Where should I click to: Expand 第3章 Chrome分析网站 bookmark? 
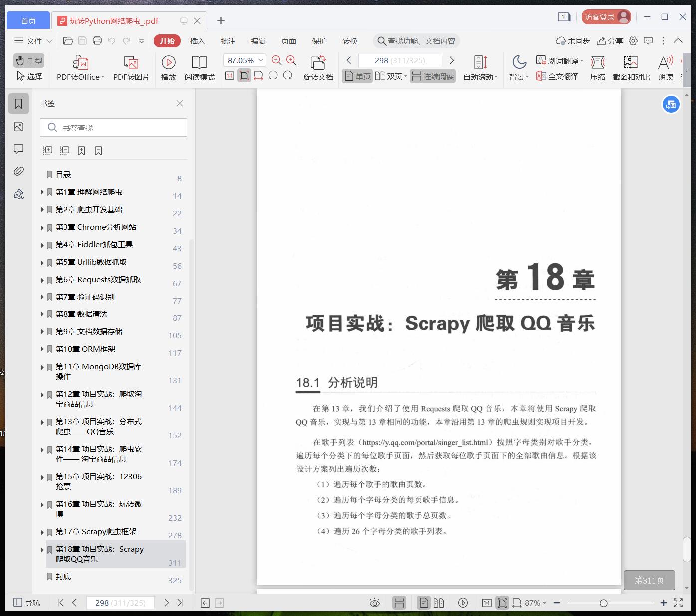[42, 227]
